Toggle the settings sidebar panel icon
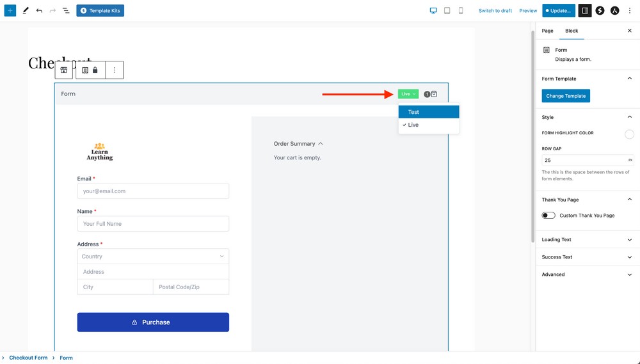 click(585, 11)
